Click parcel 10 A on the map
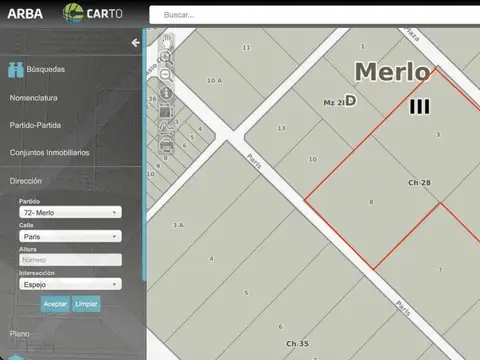The image size is (480, 360). [x=214, y=80]
